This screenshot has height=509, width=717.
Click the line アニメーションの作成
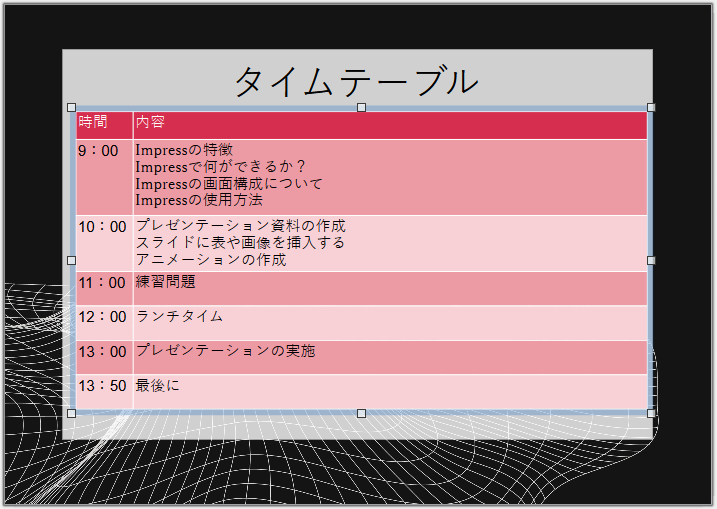click(x=211, y=259)
